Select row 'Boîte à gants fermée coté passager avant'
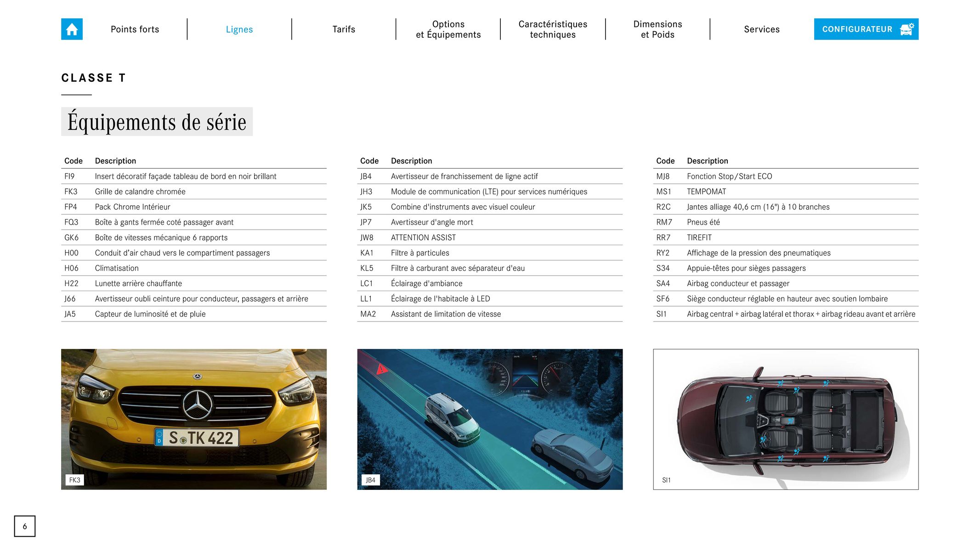 [x=194, y=222]
